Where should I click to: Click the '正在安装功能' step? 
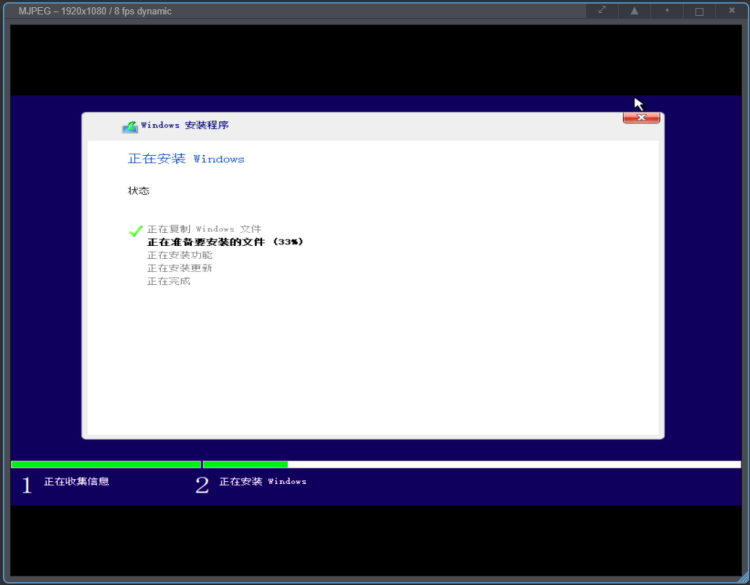point(180,255)
